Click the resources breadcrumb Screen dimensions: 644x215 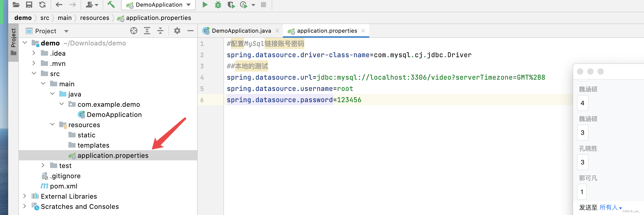click(94, 18)
